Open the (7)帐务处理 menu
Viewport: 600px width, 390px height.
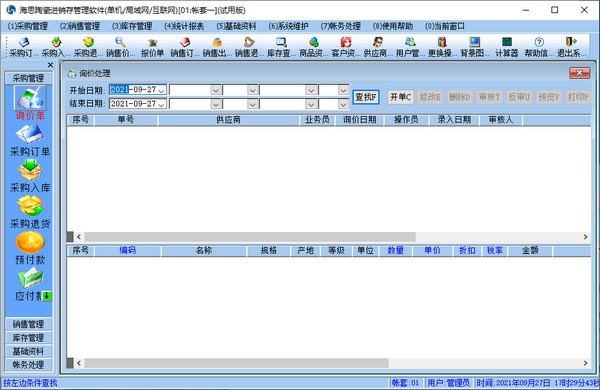(x=341, y=26)
